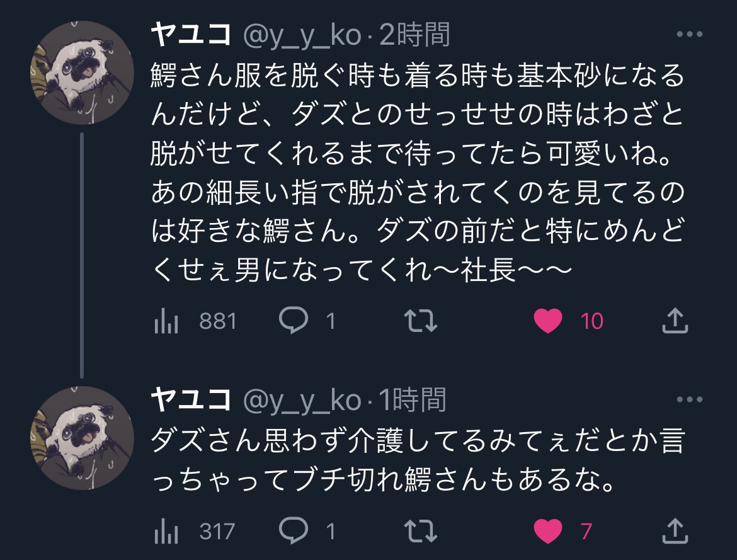Open @y_y_ko handle on the second tweet
The height and width of the screenshot is (560, 737).
pos(302,401)
